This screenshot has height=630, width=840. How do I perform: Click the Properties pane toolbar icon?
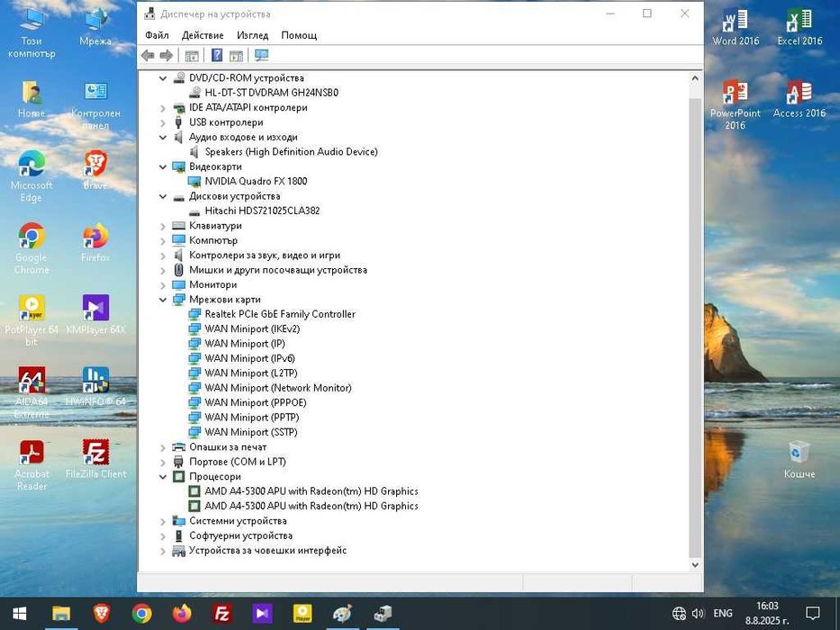point(236,55)
